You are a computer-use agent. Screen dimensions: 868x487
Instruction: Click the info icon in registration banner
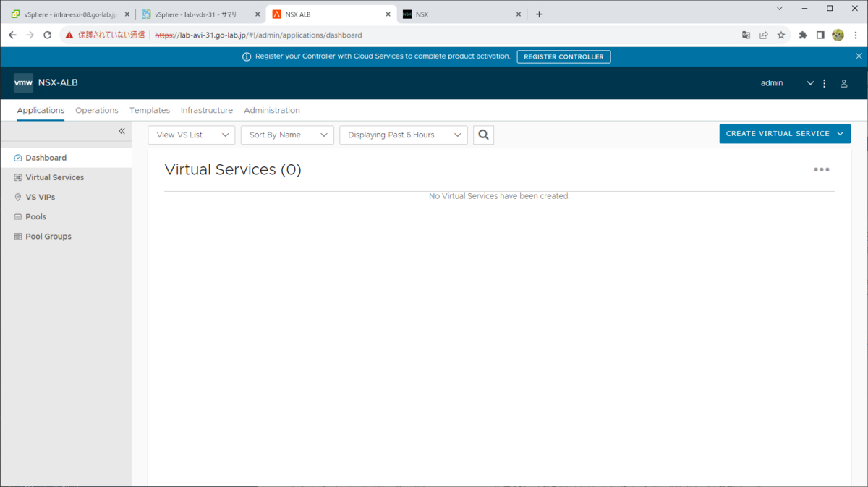(247, 56)
